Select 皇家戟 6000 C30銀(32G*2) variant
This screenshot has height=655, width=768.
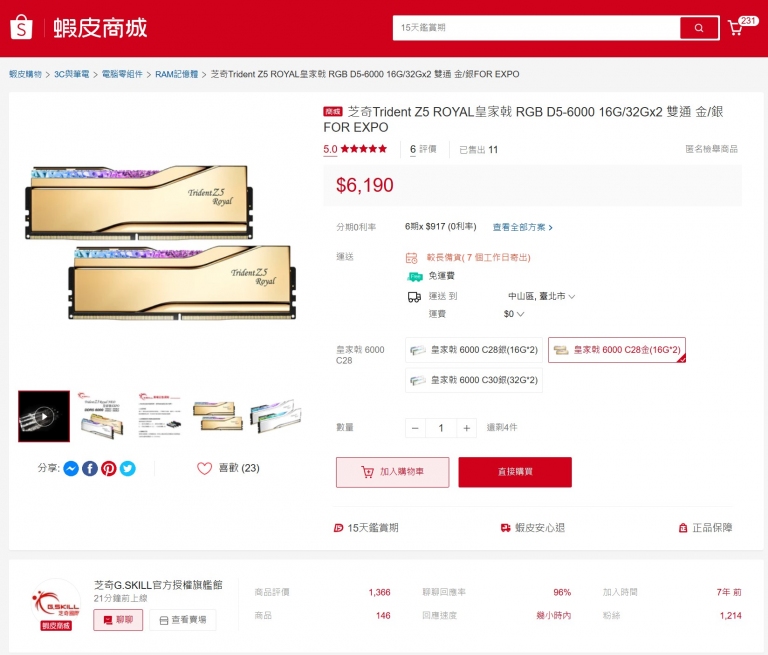474,380
